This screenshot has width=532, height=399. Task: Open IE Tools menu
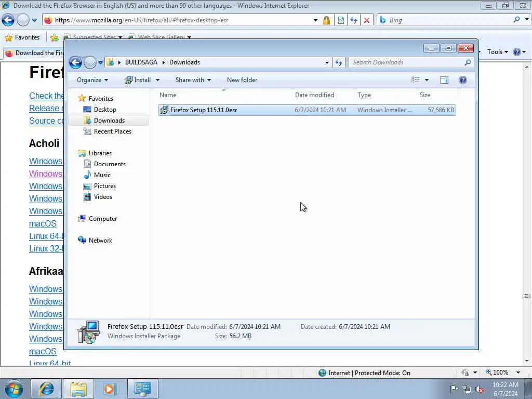point(497,52)
